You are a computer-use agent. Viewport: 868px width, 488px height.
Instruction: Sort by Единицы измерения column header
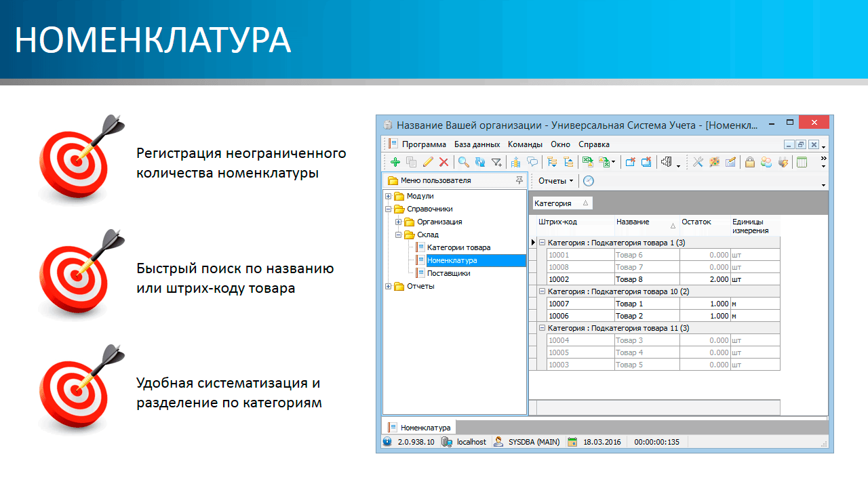click(755, 226)
